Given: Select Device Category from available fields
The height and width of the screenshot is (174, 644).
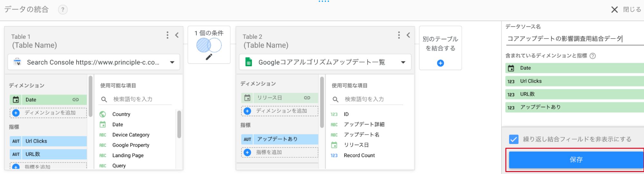Looking at the screenshot, I should pyautogui.click(x=131, y=135).
